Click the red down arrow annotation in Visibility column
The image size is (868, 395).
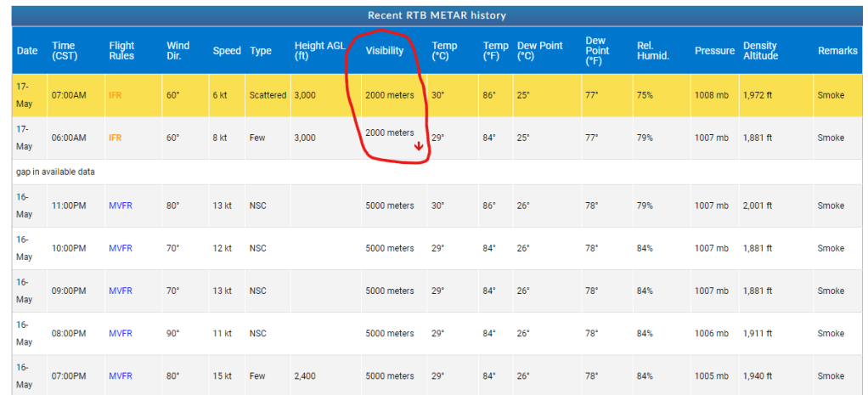[418, 146]
